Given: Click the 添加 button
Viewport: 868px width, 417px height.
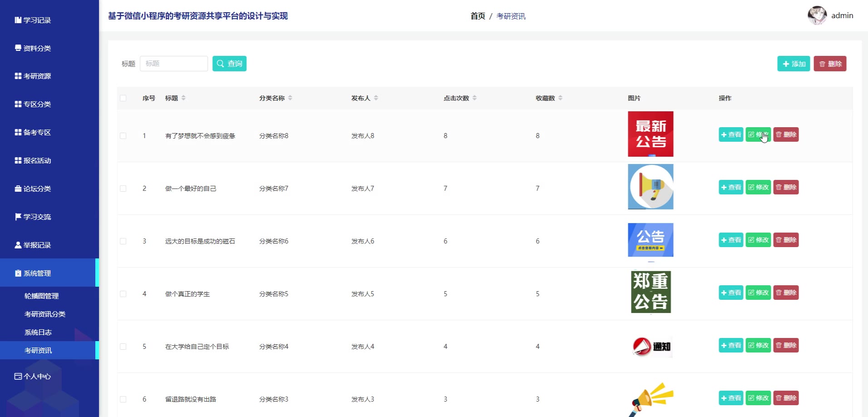Looking at the screenshot, I should coord(793,64).
